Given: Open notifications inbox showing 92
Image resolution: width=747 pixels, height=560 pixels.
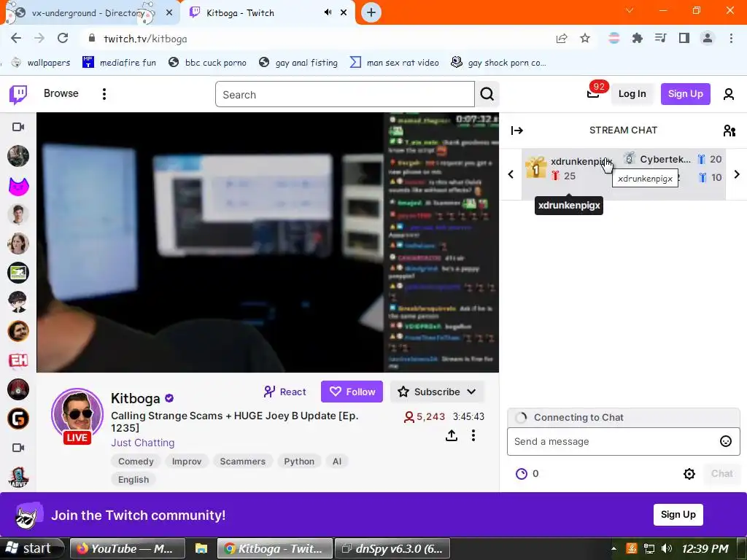Looking at the screenshot, I should (593, 93).
